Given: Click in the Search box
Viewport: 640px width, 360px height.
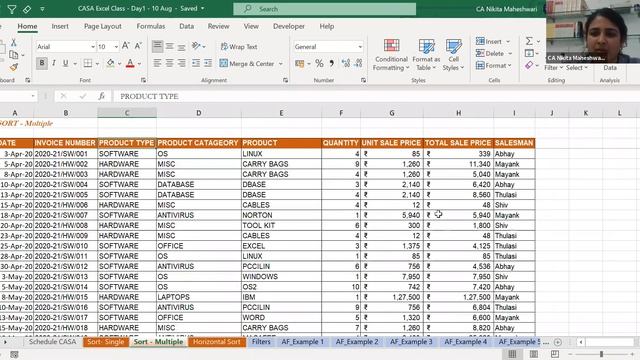Looking at the screenshot, I should pos(324,9).
